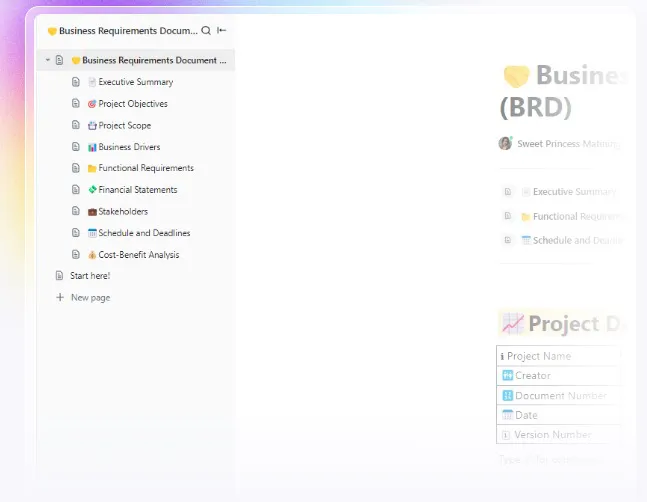The height and width of the screenshot is (502, 647).
Task: Add a New page in sidebar
Action: [90, 297]
